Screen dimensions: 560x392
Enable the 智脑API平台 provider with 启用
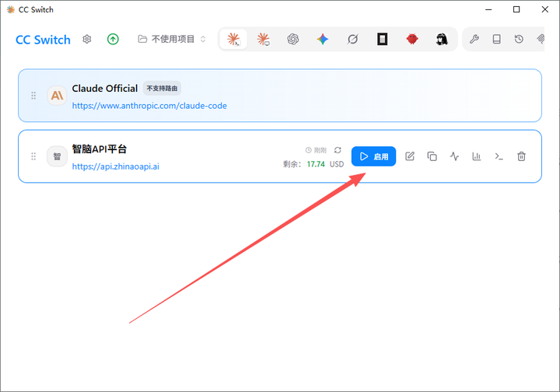pos(373,156)
